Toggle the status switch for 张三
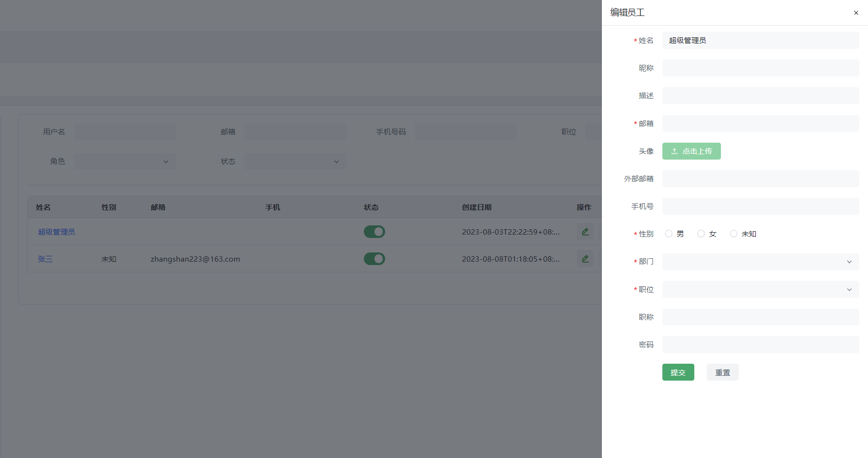 (374, 259)
